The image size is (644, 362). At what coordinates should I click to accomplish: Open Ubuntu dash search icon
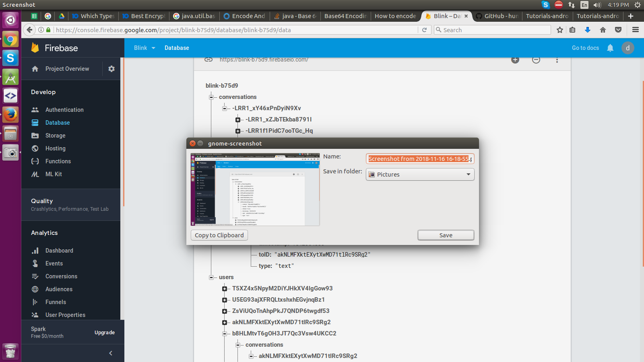[10, 20]
